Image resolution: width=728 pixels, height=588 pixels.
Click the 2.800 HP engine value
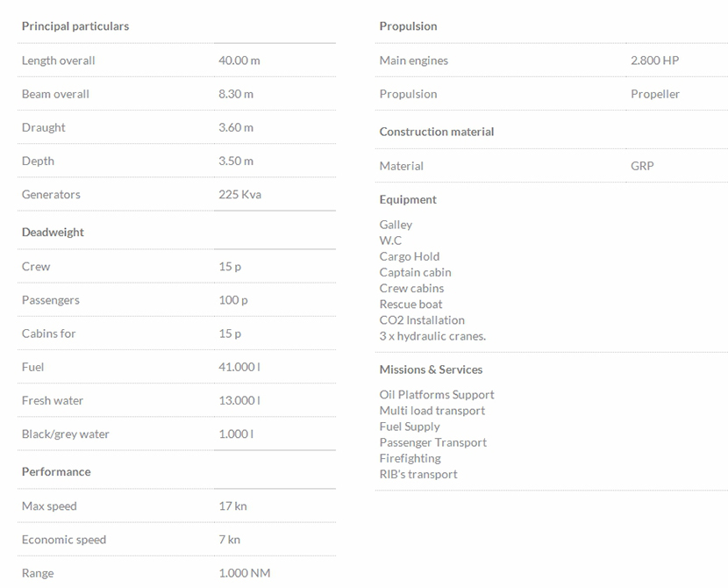coord(654,61)
